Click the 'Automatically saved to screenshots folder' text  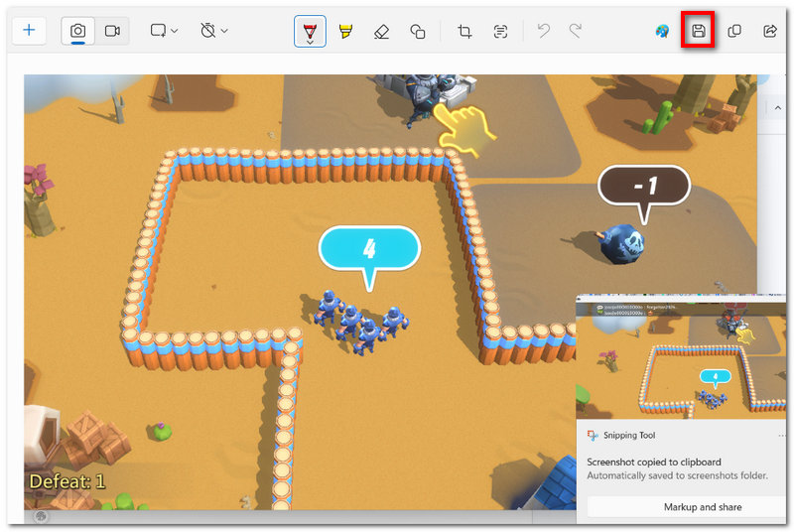pos(677,475)
